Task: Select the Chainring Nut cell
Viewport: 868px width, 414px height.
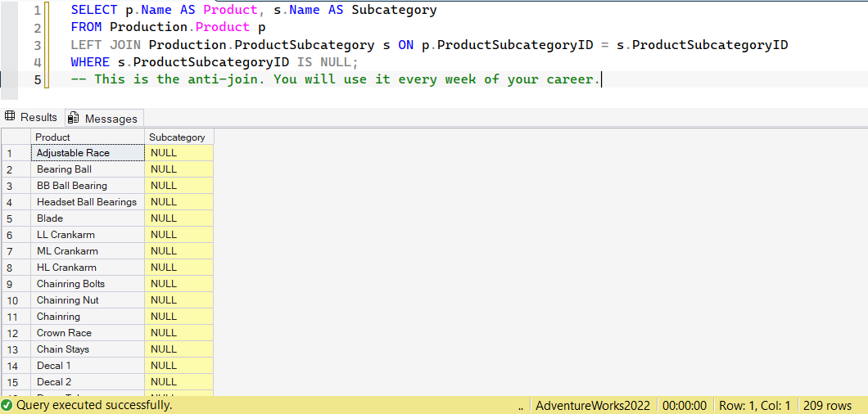Action: coord(88,300)
